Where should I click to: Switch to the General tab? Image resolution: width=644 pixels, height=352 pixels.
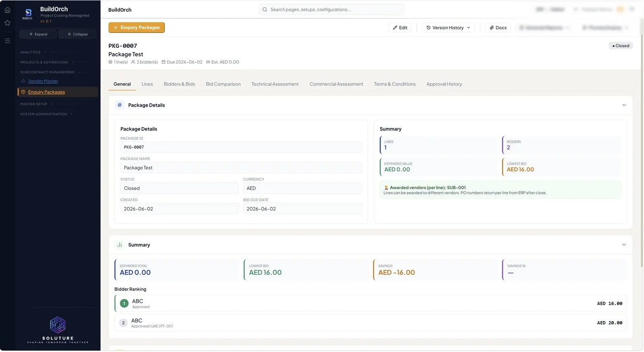click(x=122, y=84)
